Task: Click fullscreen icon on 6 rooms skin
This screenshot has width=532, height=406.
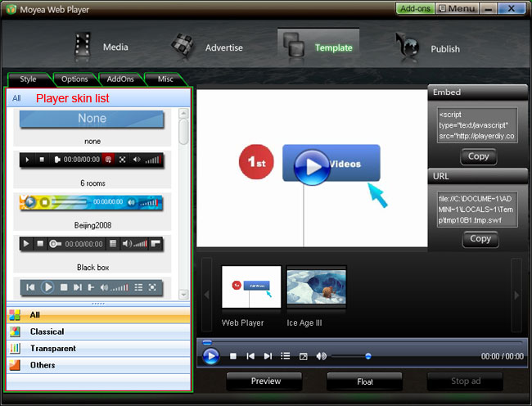Action: pos(123,160)
